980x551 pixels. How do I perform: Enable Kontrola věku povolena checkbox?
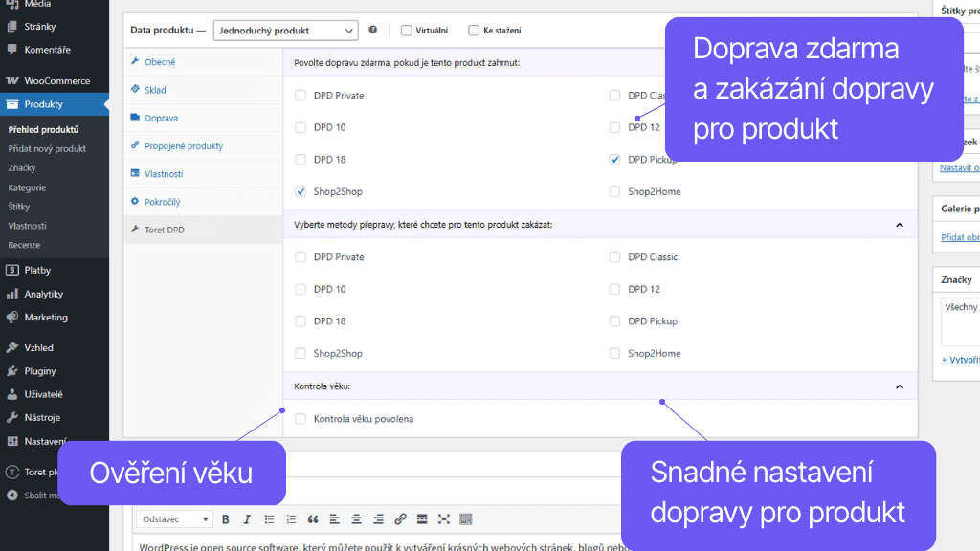[301, 419]
